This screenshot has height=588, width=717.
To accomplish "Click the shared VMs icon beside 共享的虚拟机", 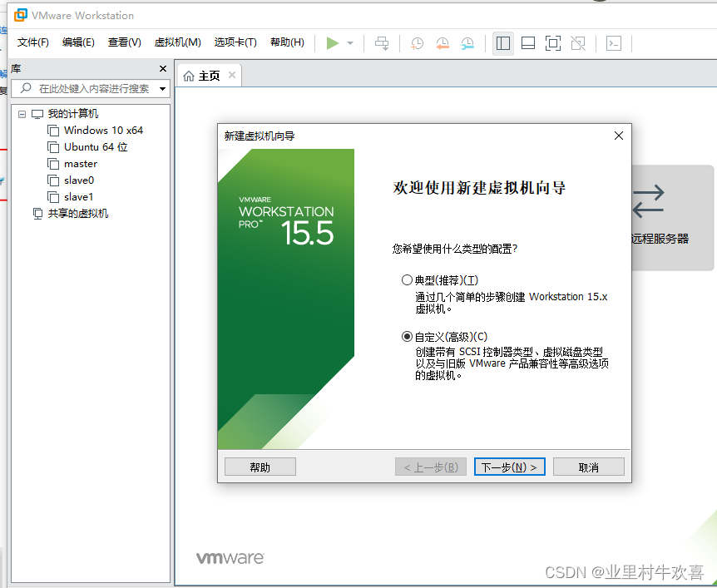I will [38, 214].
